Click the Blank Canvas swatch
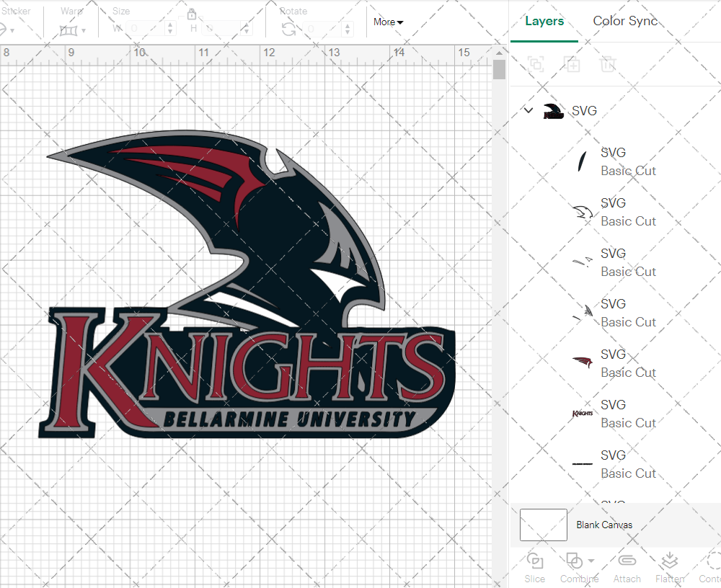This screenshot has height=588, width=721. click(x=543, y=525)
